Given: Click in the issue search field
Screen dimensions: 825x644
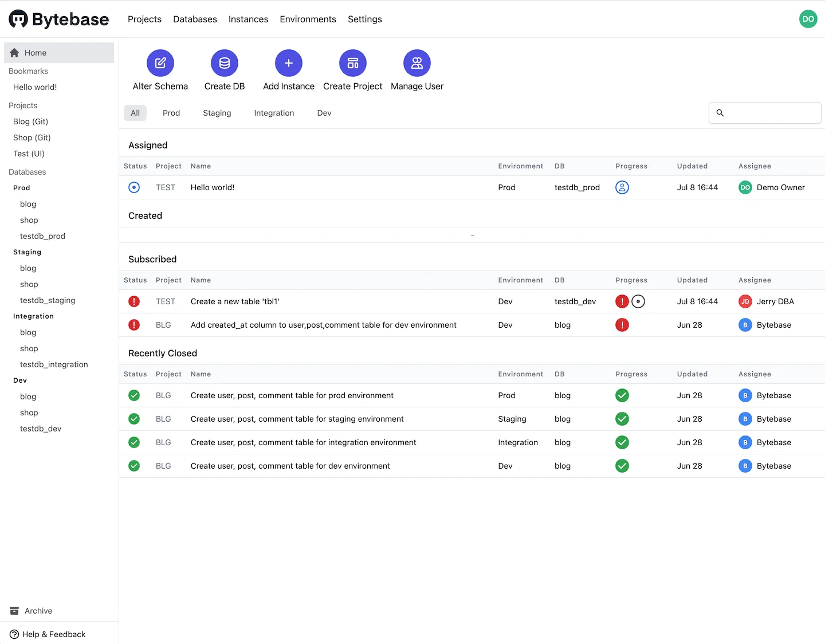Looking at the screenshot, I should pos(771,113).
